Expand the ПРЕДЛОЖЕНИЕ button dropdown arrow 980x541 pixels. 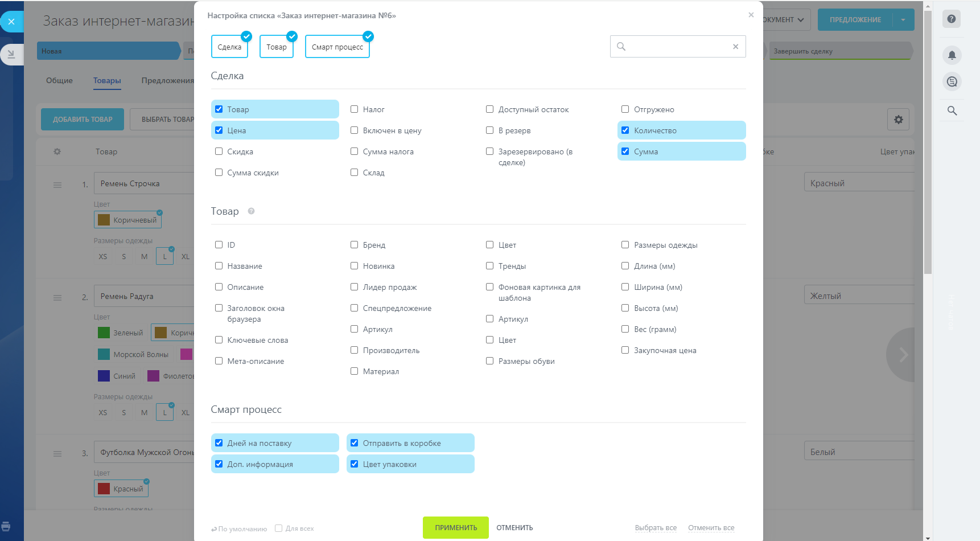903,20
